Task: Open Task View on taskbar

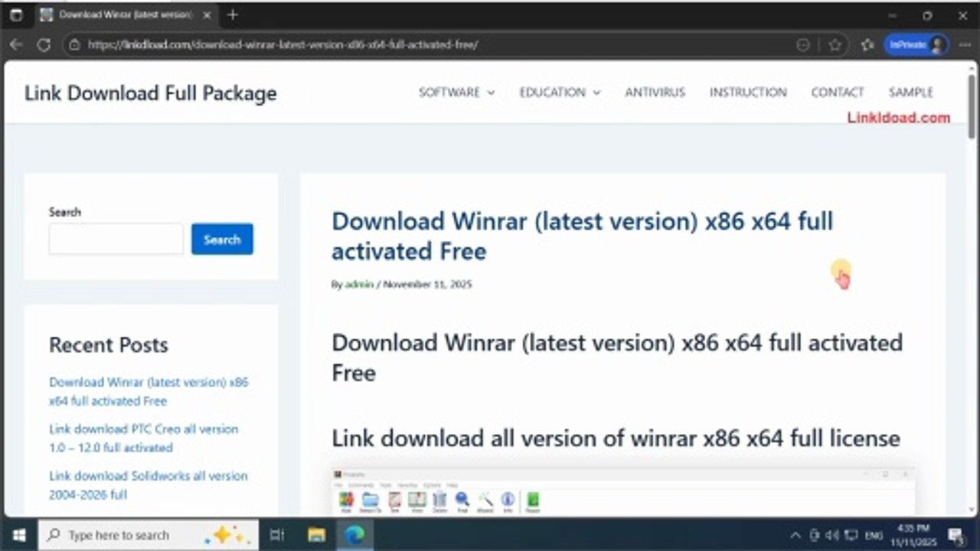Action: click(x=277, y=535)
